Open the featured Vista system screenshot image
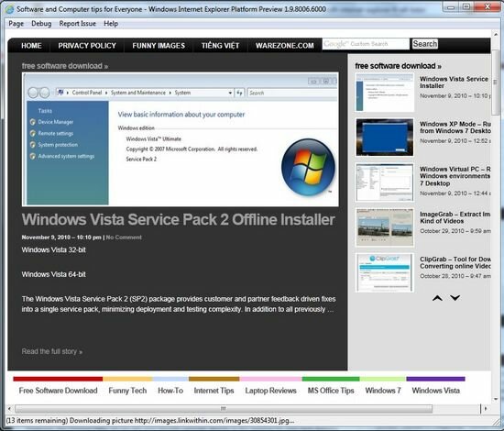The image size is (504, 431). coord(181,139)
